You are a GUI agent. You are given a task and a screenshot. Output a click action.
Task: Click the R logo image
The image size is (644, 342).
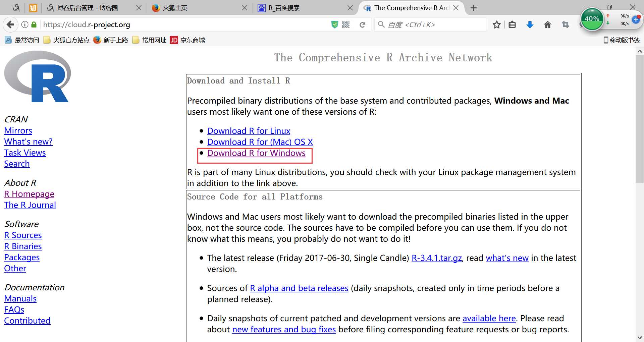coord(38,76)
